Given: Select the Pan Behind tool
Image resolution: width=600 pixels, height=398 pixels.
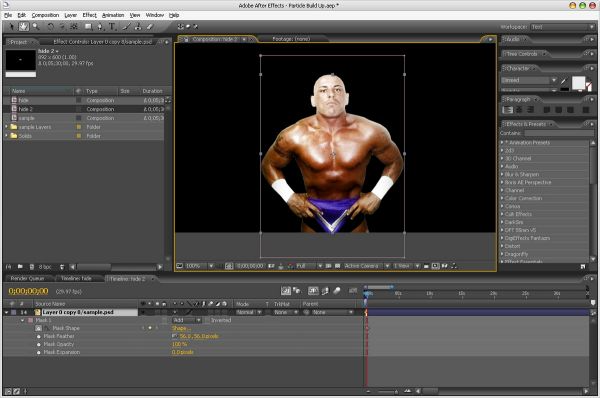Looking at the screenshot, I should tap(74, 26).
